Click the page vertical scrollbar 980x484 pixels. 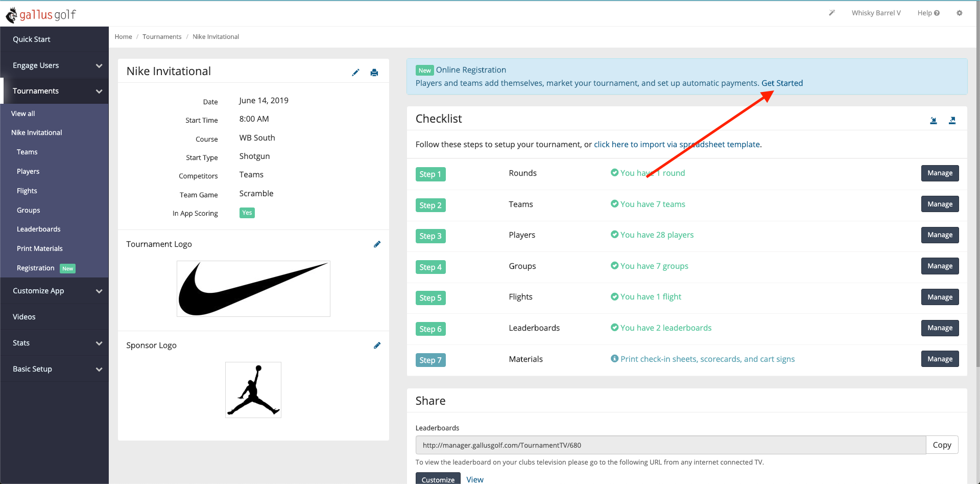[977, 184]
